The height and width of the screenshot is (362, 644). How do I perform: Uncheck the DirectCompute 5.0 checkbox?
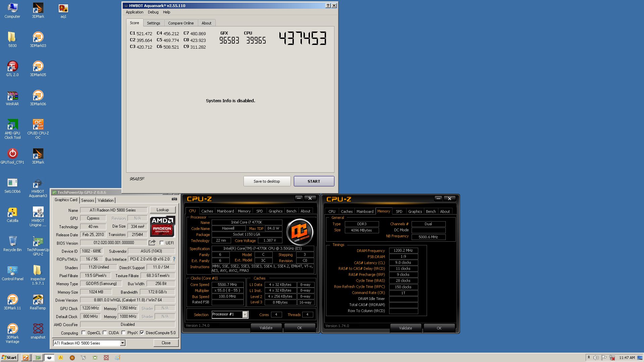point(142,333)
